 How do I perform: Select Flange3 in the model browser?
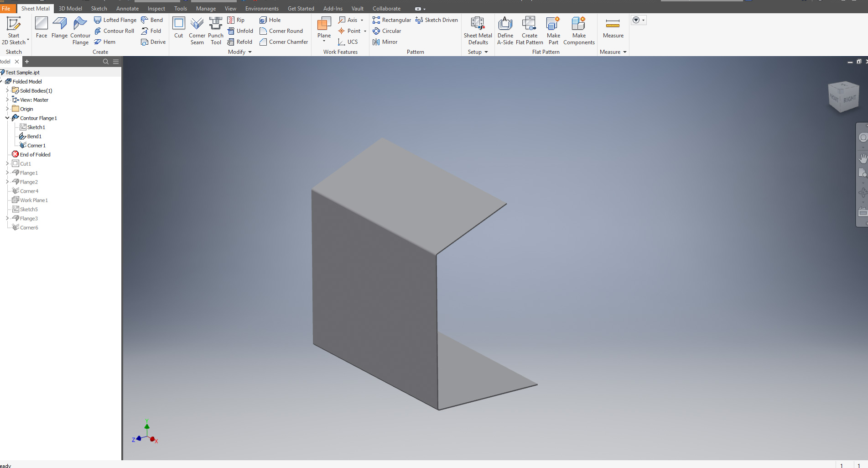[28, 218]
